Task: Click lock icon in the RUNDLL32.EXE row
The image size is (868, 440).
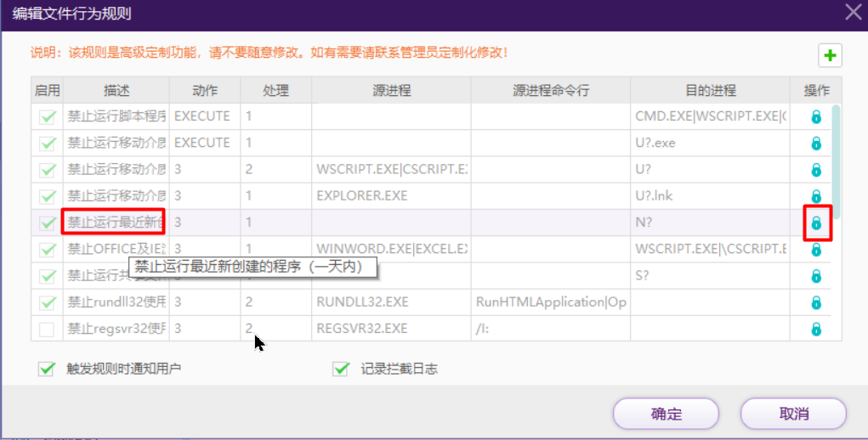Action: tap(816, 302)
